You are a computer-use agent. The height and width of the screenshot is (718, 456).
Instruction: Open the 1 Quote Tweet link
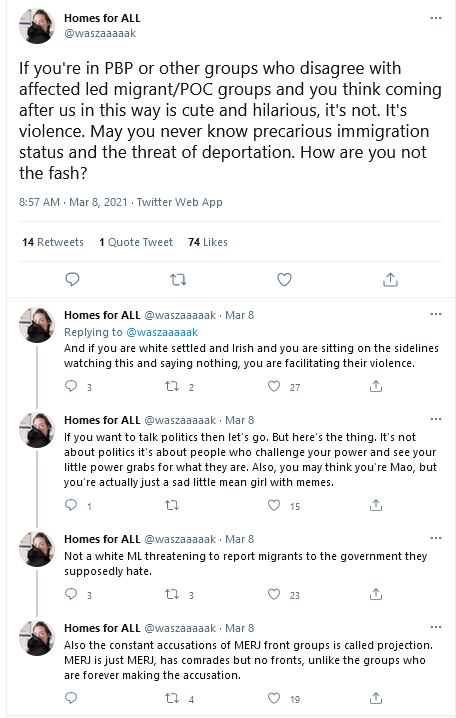click(136, 242)
